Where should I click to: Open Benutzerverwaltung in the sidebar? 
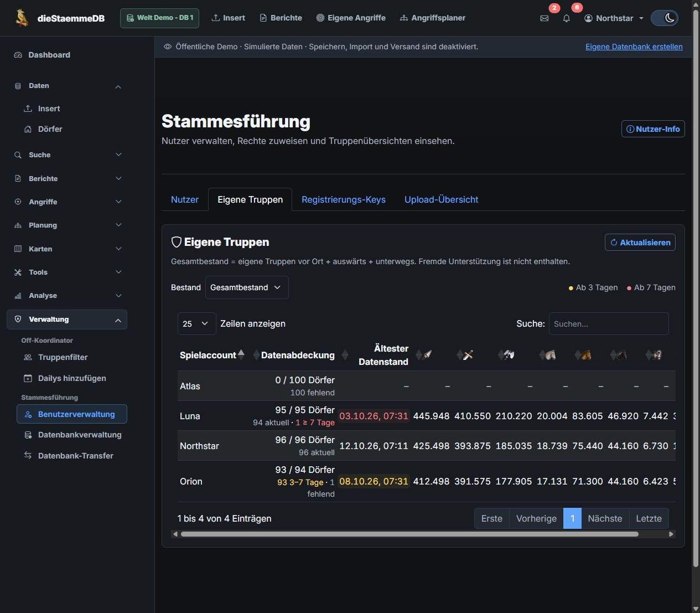pyautogui.click(x=72, y=414)
